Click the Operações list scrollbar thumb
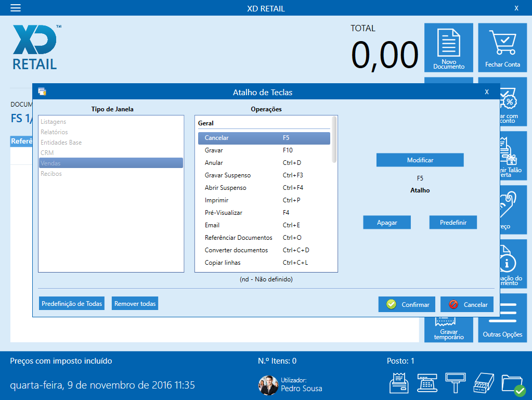 [334, 139]
